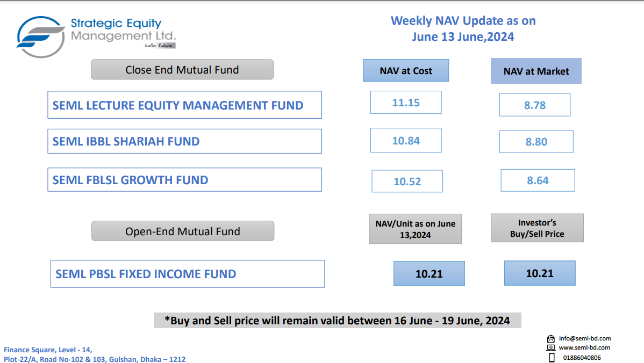Click the NAV at Cost header
The width and height of the screenshot is (644, 363).
point(406,70)
